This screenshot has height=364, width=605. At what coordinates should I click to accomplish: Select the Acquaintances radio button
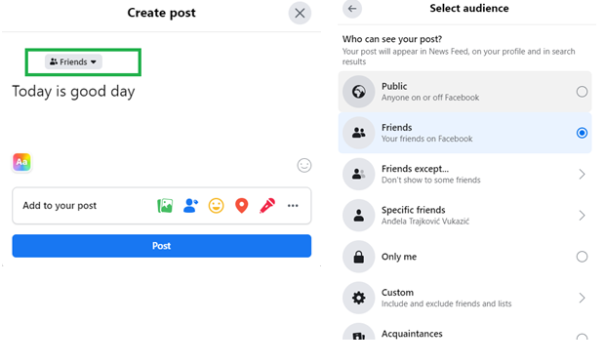582,337
